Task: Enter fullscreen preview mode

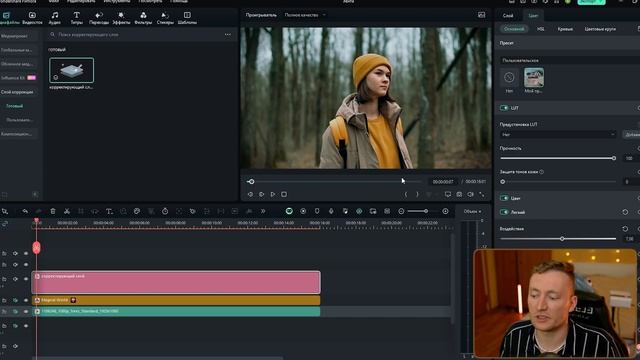Action: [482, 194]
